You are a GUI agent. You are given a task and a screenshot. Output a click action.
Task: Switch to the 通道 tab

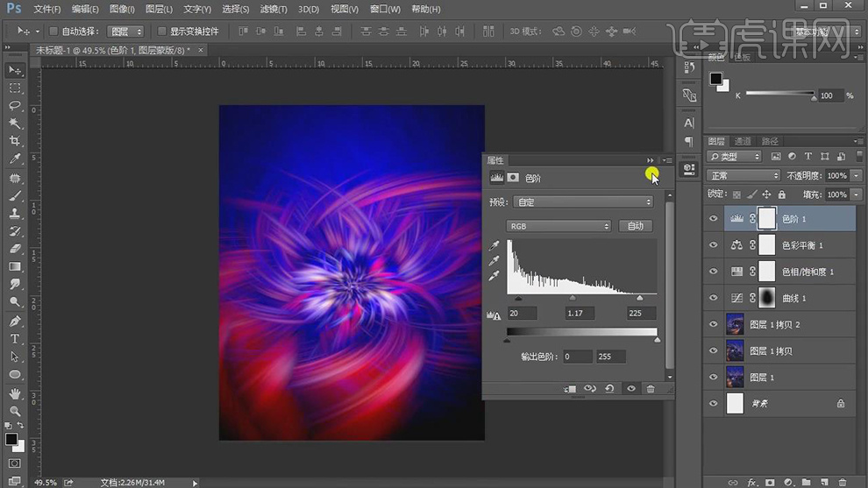[x=743, y=141]
